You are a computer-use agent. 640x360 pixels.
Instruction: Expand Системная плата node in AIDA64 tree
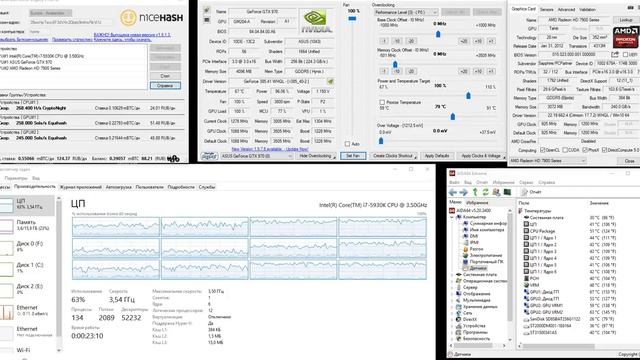tap(452, 275)
